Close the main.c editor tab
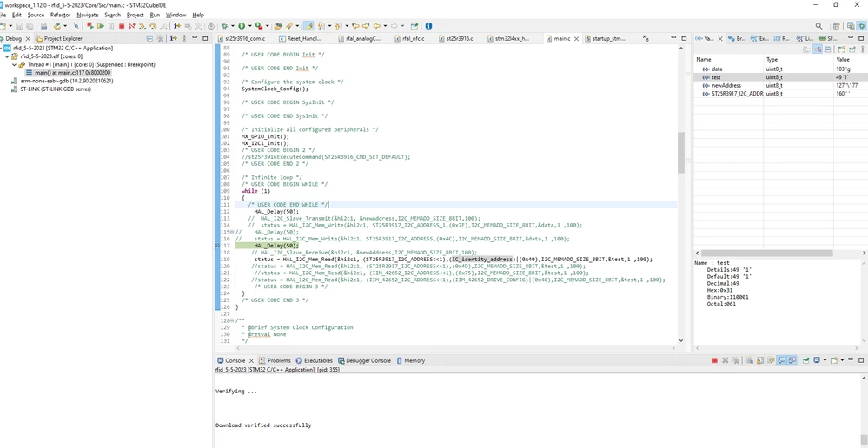This screenshot has width=868, height=448. tap(576, 39)
